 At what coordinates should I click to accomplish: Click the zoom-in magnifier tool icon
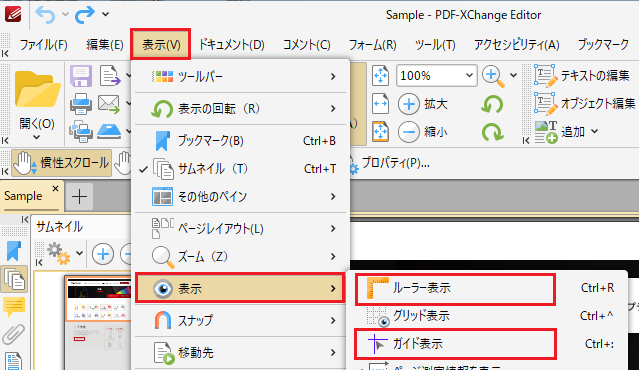point(493,76)
